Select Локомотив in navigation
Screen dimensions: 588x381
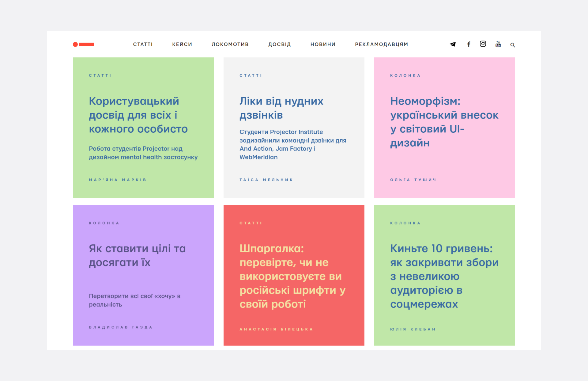click(x=230, y=44)
